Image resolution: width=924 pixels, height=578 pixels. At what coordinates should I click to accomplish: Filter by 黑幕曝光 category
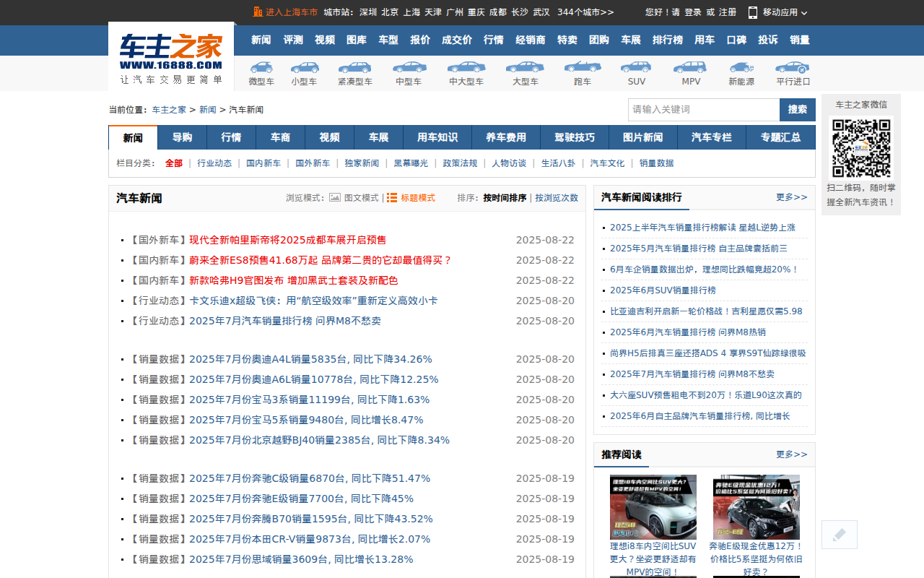(x=411, y=163)
